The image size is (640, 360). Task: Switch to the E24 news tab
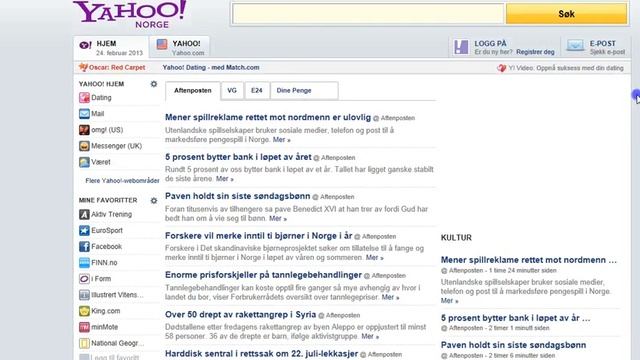pos(257,91)
